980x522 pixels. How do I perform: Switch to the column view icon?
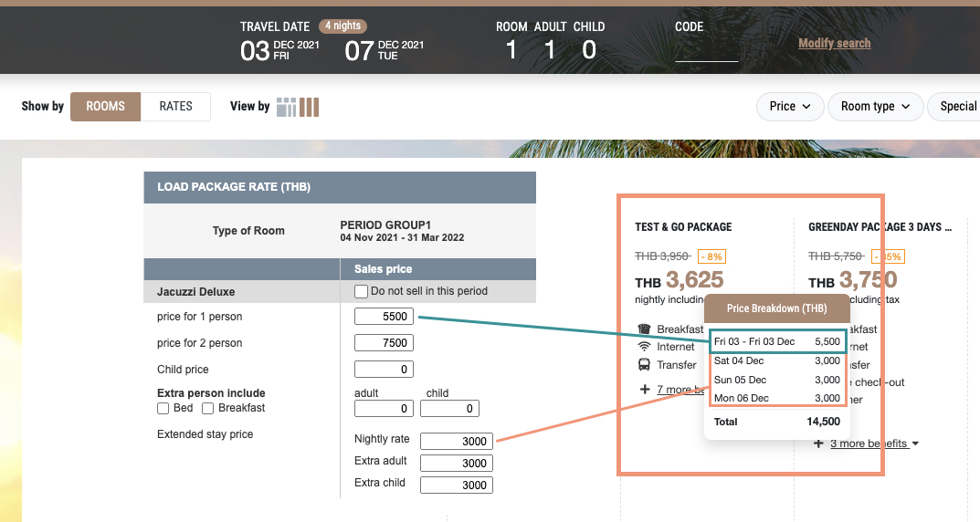(310, 107)
